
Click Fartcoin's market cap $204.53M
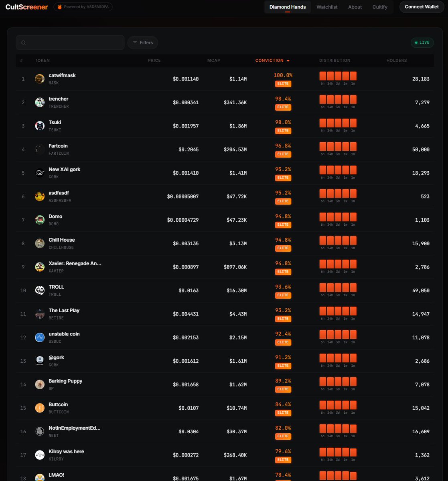tap(235, 150)
